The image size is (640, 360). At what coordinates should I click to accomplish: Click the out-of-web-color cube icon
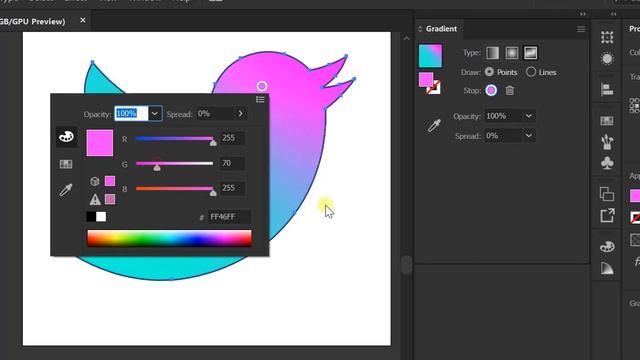(95, 181)
